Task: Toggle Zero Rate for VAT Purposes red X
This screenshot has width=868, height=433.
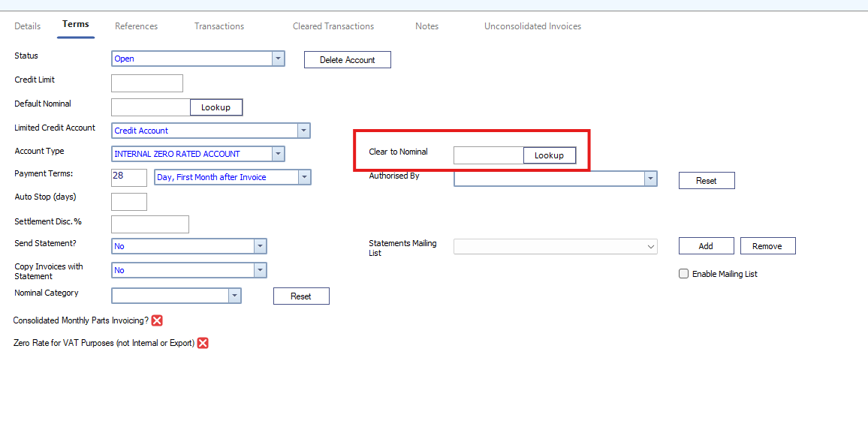Action: tap(203, 343)
